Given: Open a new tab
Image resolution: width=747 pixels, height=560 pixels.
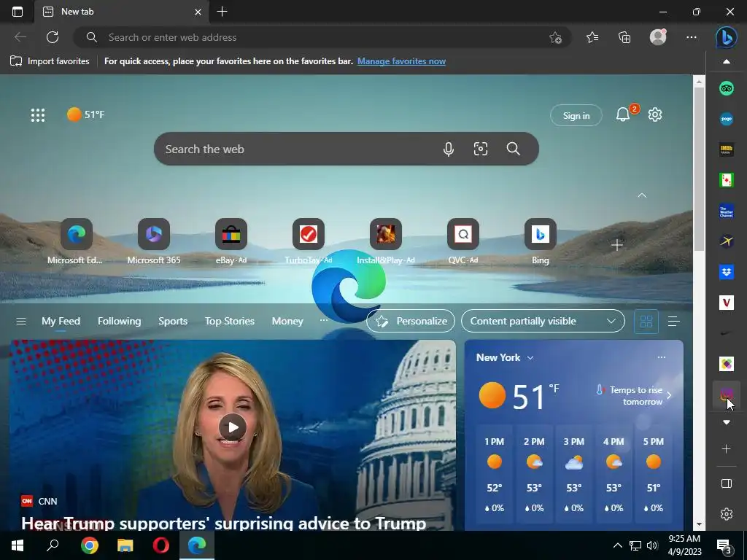Looking at the screenshot, I should [222, 12].
